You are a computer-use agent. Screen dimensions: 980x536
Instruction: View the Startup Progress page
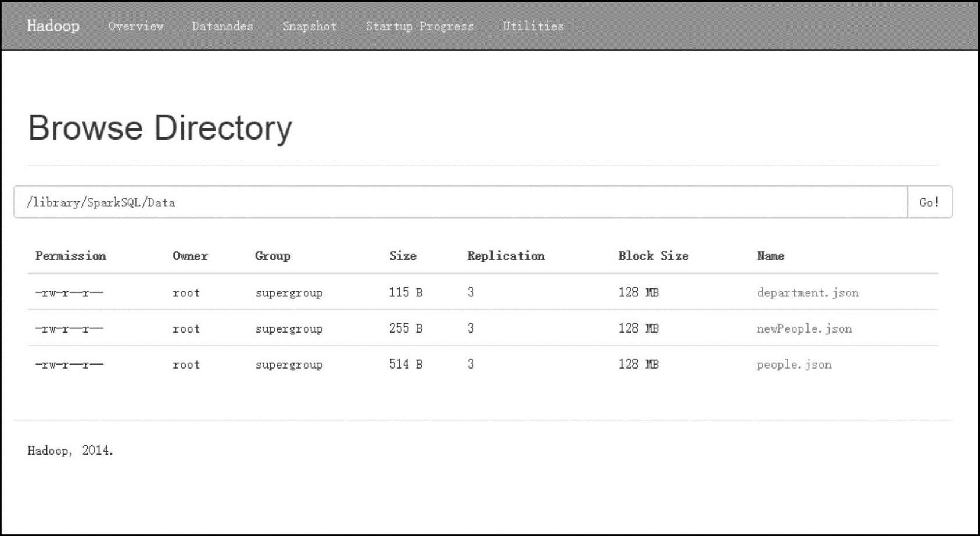pyautogui.click(x=419, y=26)
